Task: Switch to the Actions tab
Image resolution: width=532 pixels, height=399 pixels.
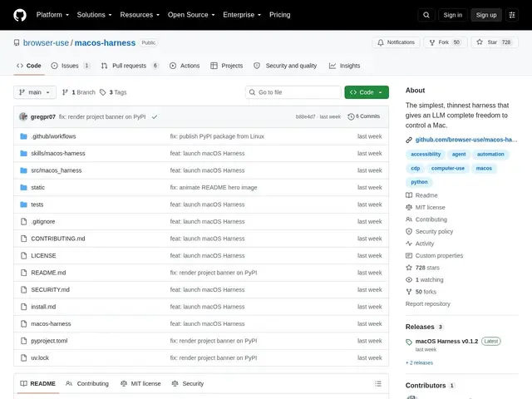Action: coord(185,66)
